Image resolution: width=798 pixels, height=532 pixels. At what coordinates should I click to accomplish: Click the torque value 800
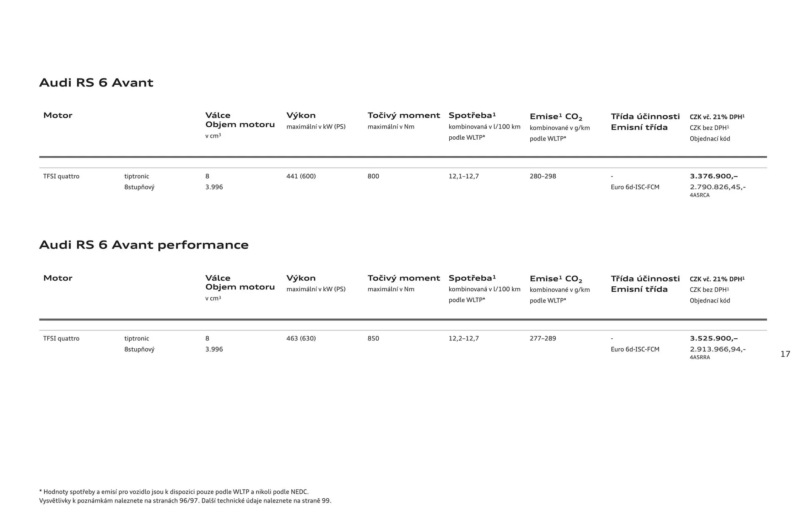[373, 176]
